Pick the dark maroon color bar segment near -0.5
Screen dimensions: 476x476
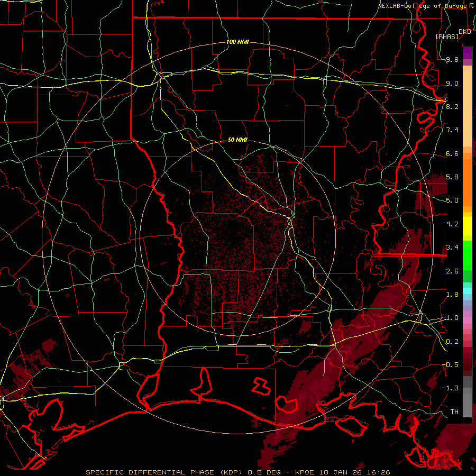tap(467, 365)
